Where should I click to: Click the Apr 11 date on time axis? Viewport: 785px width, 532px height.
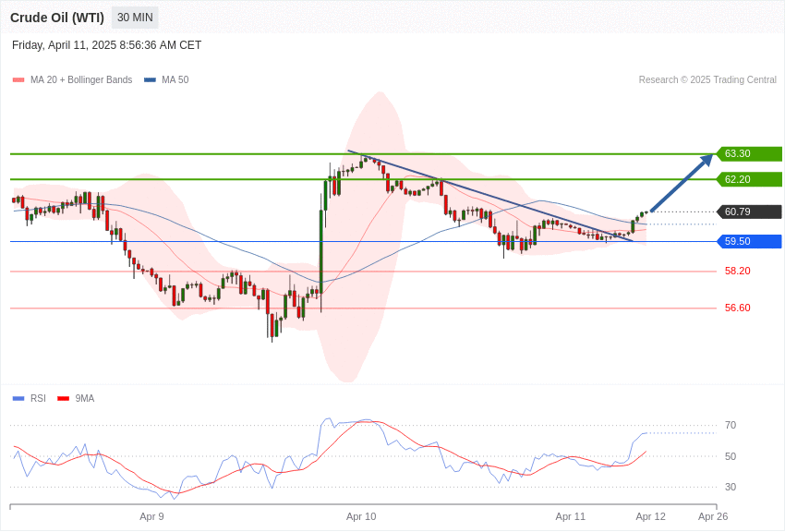click(x=570, y=516)
